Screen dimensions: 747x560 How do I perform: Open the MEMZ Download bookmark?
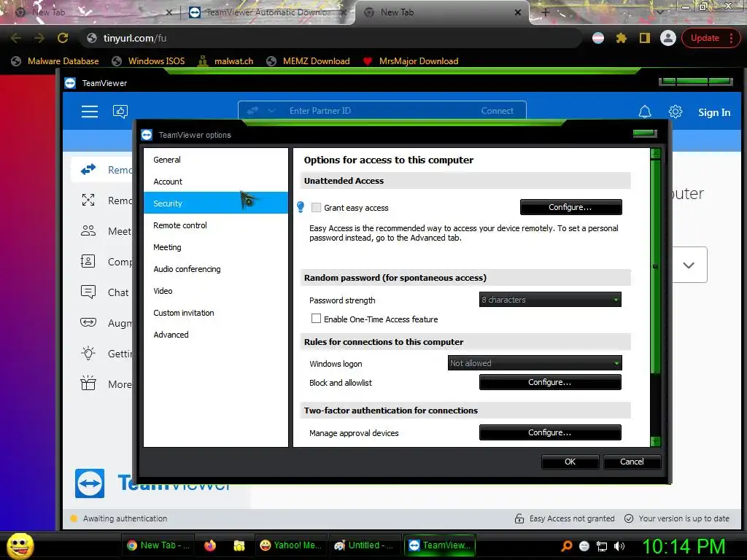309,61
